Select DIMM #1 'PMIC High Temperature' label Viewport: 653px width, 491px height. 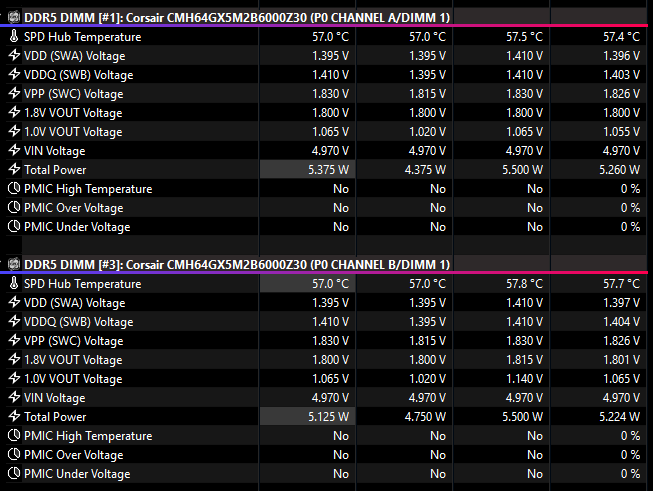click(88, 189)
